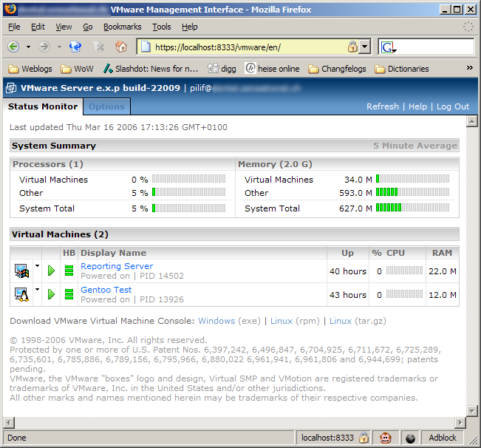Click the vertical scrollbar up arrow

coord(472,121)
